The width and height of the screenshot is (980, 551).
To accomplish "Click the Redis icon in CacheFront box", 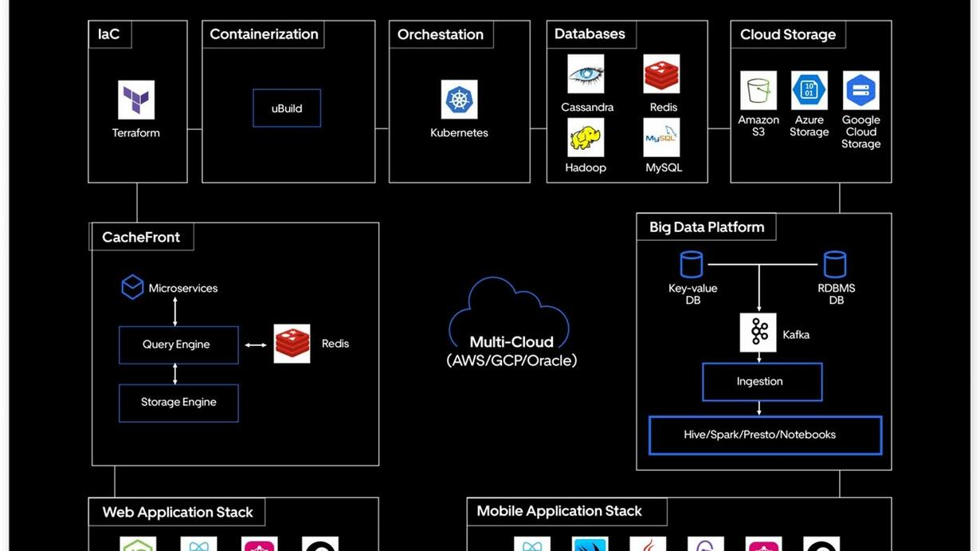I will coord(292,344).
